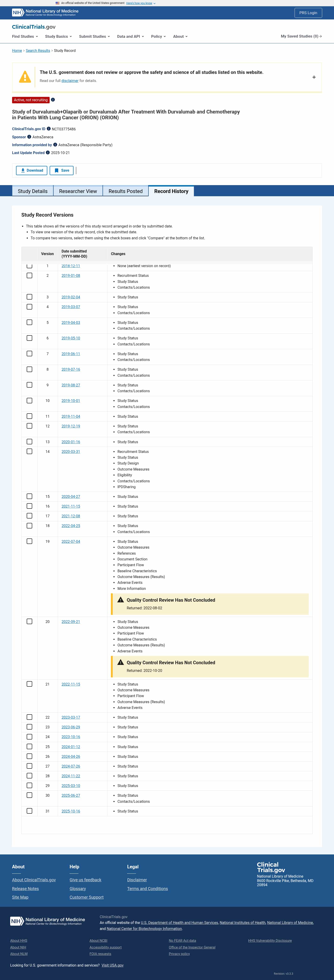Screen dimensions: 334x980
Task: Expand the Policy menu
Action: pos(158,37)
